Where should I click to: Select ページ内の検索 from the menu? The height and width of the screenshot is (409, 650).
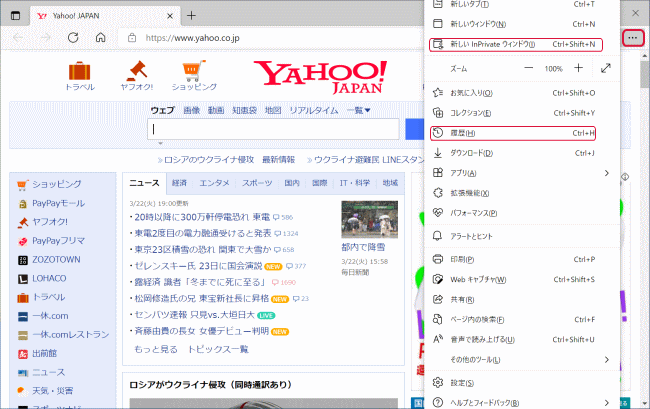pyautogui.click(x=521, y=319)
